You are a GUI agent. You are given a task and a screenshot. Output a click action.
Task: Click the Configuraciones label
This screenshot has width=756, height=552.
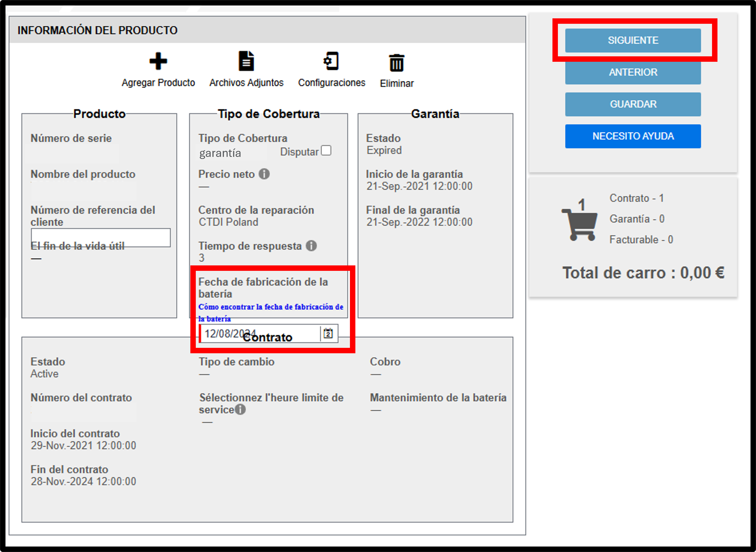pyautogui.click(x=332, y=82)
